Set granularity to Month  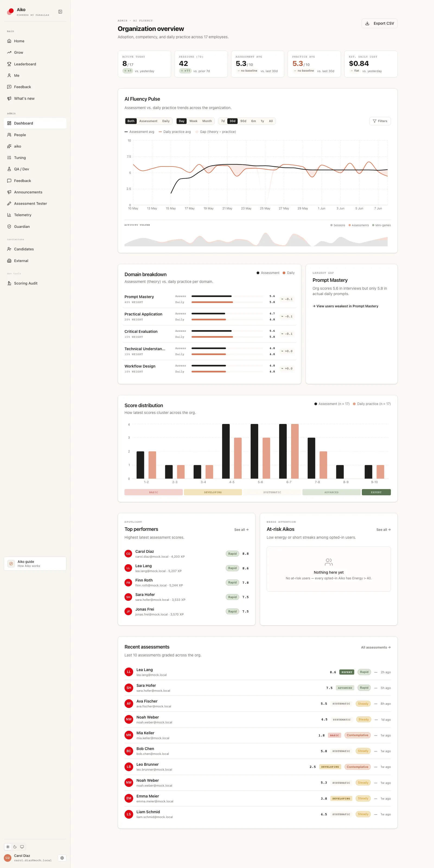point(207,121)
